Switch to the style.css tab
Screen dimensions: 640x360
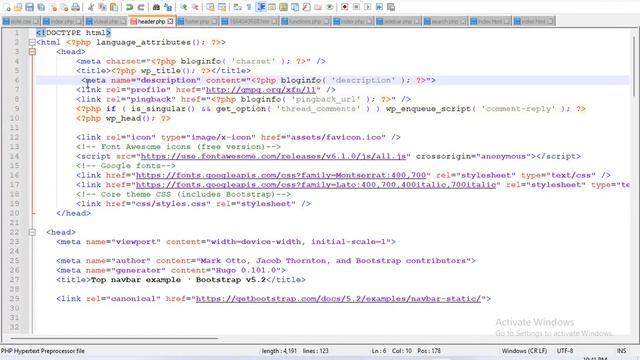(21, 21)
